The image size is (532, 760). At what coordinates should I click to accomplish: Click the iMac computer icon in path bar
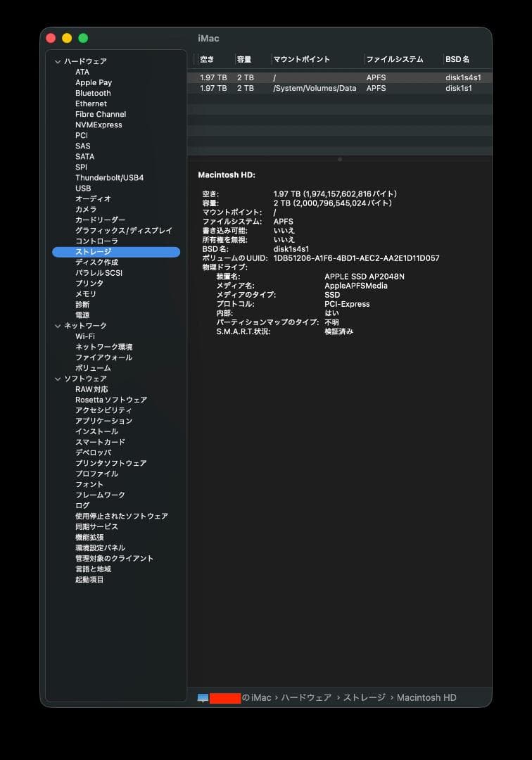pos(203,697)
